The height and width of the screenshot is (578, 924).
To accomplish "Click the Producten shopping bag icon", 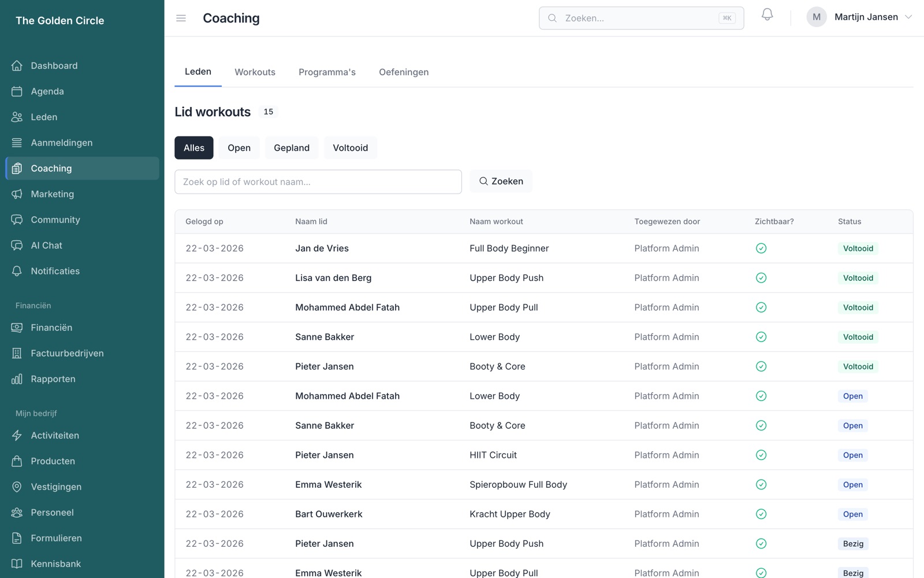I will pos(17,461).
